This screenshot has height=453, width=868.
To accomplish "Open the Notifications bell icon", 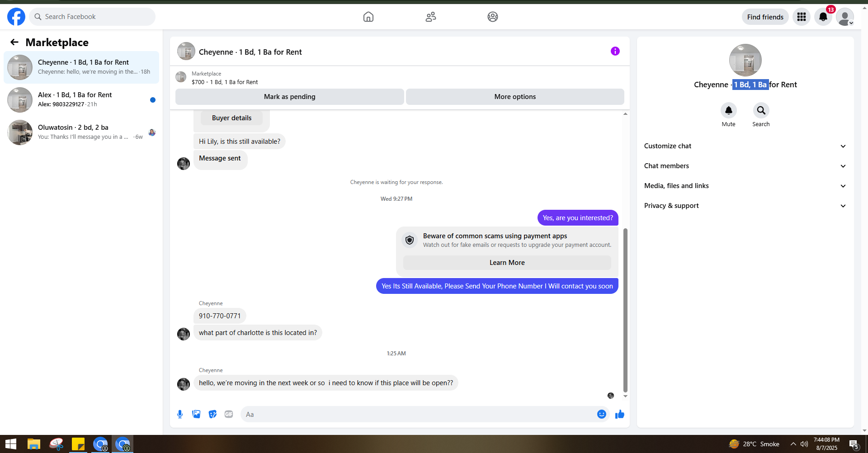I will point(823,17).
